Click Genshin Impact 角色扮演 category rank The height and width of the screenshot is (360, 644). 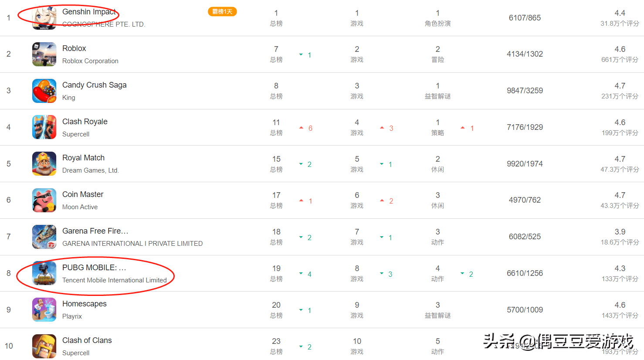point(437,18)
